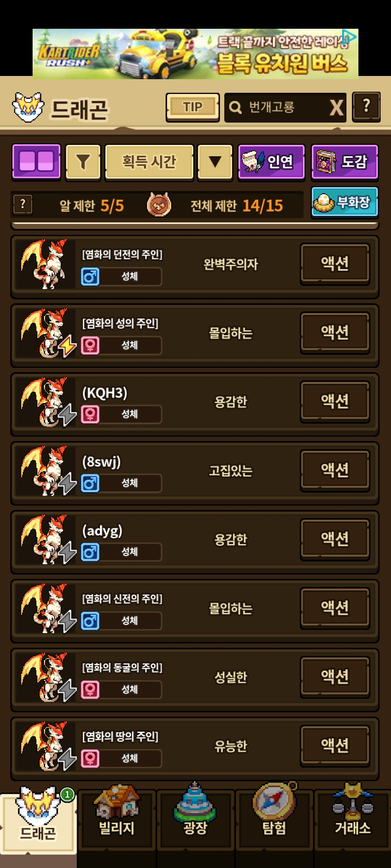This screenshot has width=391, height=868.
Task: Flip sort order with the down-triangle button
Action: (x=215, y=162)
